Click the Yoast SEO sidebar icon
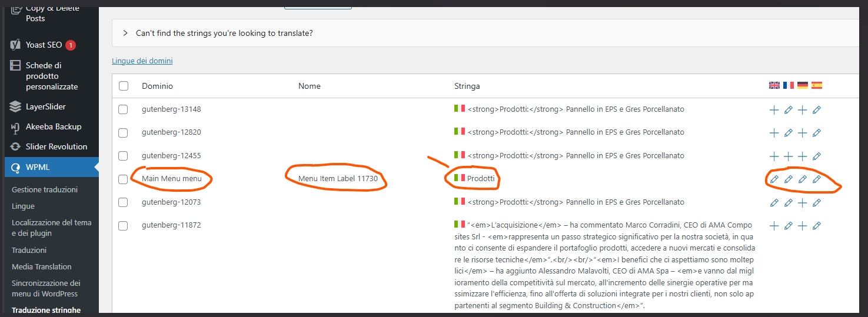 pos(16,45)
